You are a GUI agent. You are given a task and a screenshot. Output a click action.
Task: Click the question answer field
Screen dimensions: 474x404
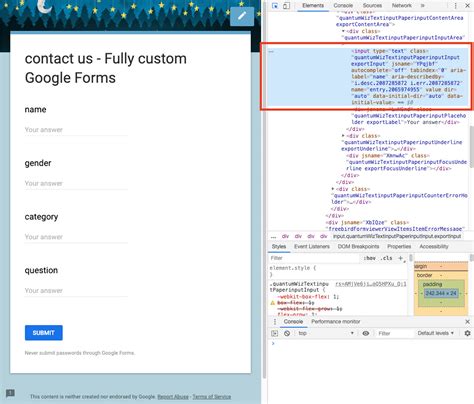click(x=76, y=291)
